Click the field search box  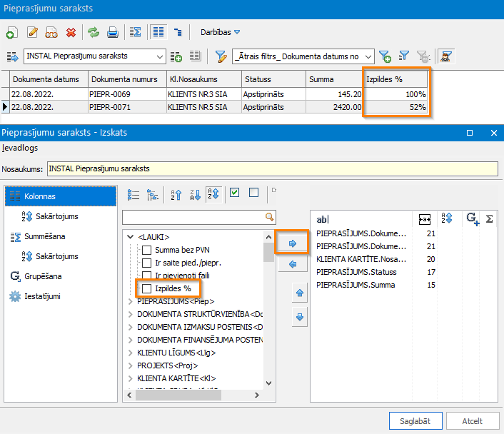[193, 216]
